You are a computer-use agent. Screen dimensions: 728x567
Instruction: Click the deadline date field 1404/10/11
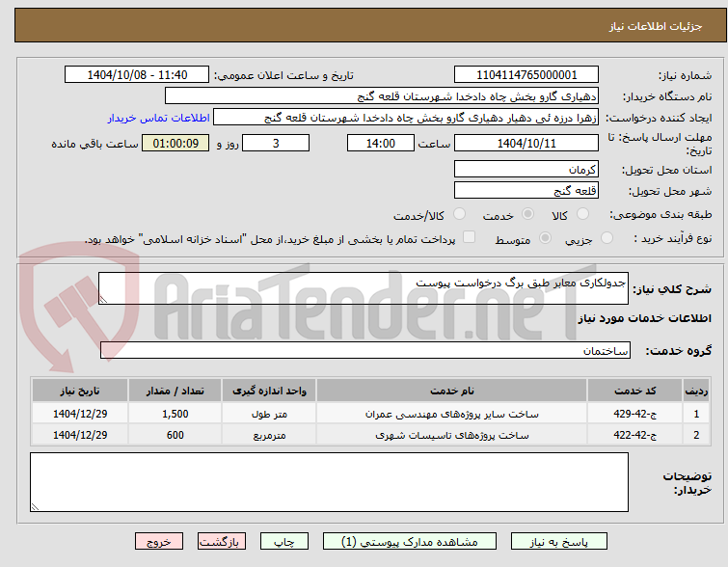pyautogui.click(x=526, y=143)
